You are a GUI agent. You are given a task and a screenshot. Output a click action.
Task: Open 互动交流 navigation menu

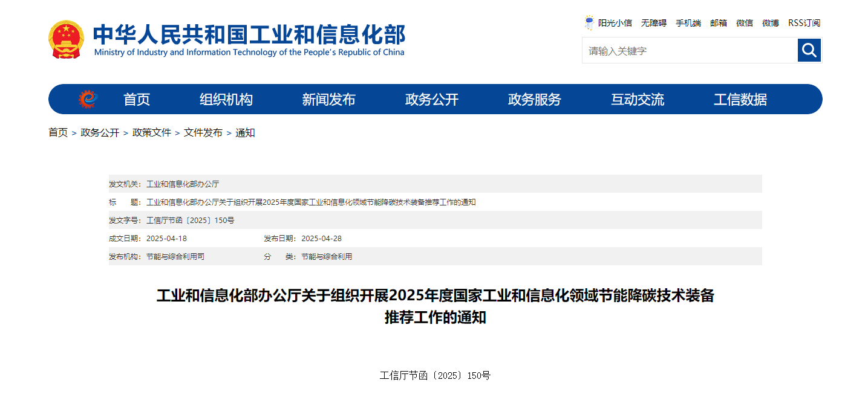click(x=638, y=100)
